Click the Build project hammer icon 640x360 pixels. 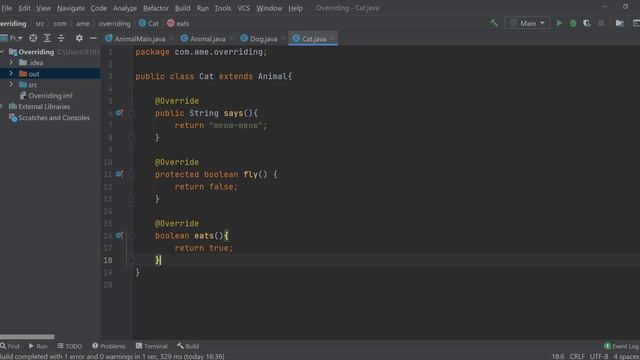click(x=494, y=23)
